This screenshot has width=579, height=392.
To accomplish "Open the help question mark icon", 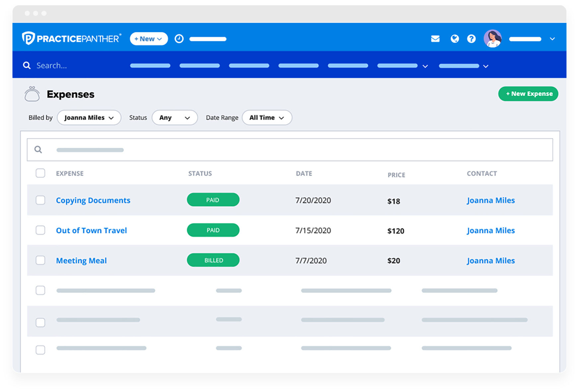I will click(471, 39).
